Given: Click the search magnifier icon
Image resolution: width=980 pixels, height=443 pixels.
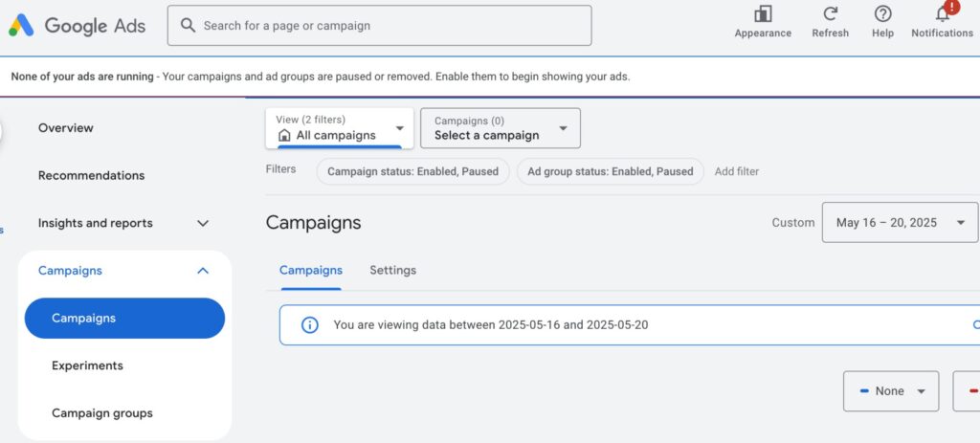Looking at the screenshot, I should coord(188,25).
